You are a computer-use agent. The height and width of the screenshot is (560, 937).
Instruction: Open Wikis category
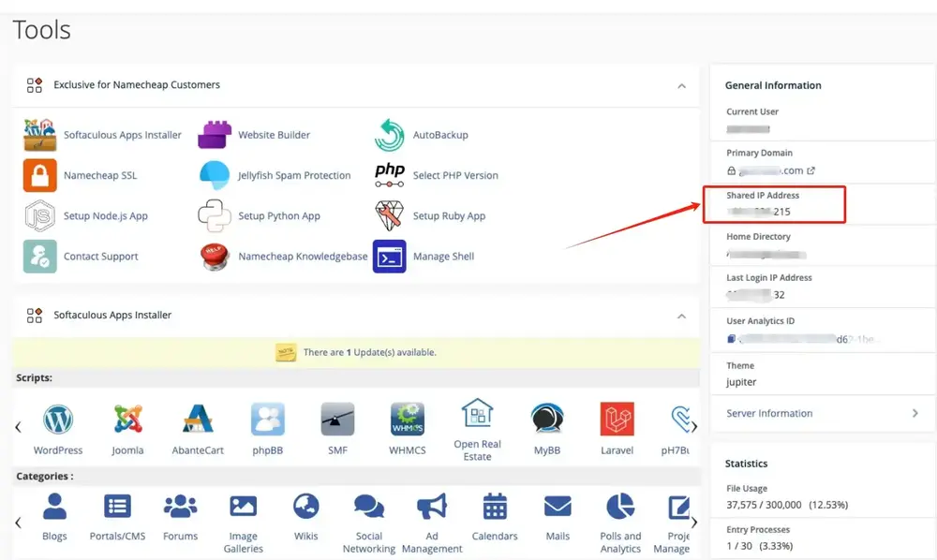(306, 517)
